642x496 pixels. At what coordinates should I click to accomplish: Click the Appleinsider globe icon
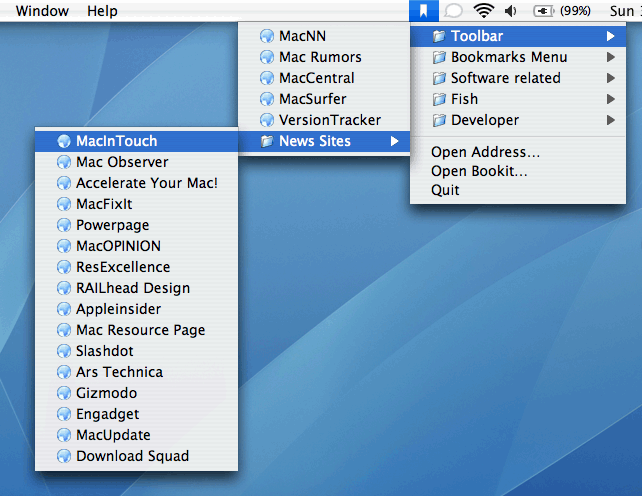[x=64, y=309]
